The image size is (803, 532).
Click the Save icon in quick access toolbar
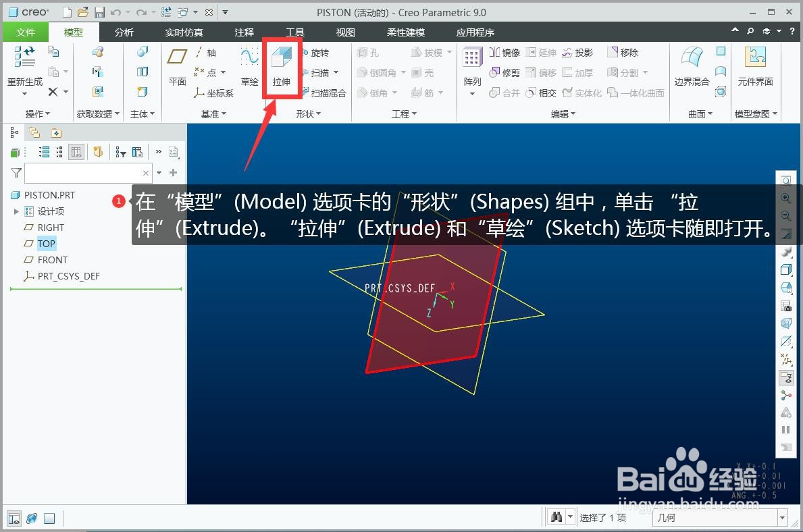99,12
